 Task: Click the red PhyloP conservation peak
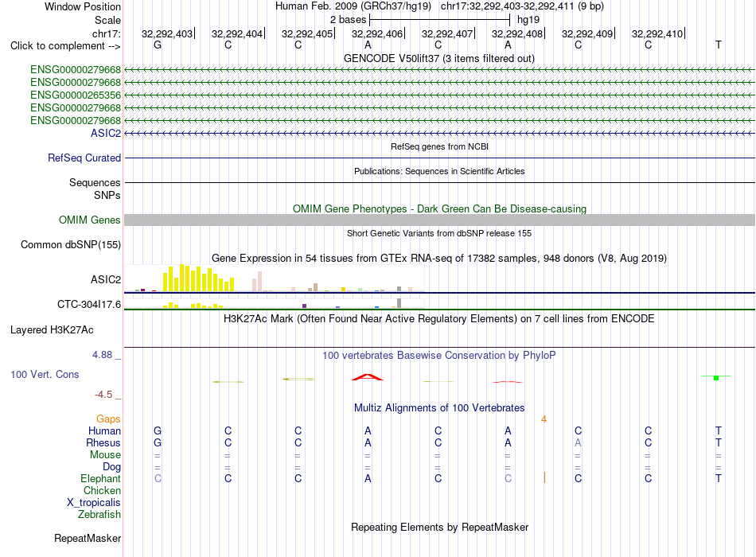pyautogui.click(x=368, y=377)
